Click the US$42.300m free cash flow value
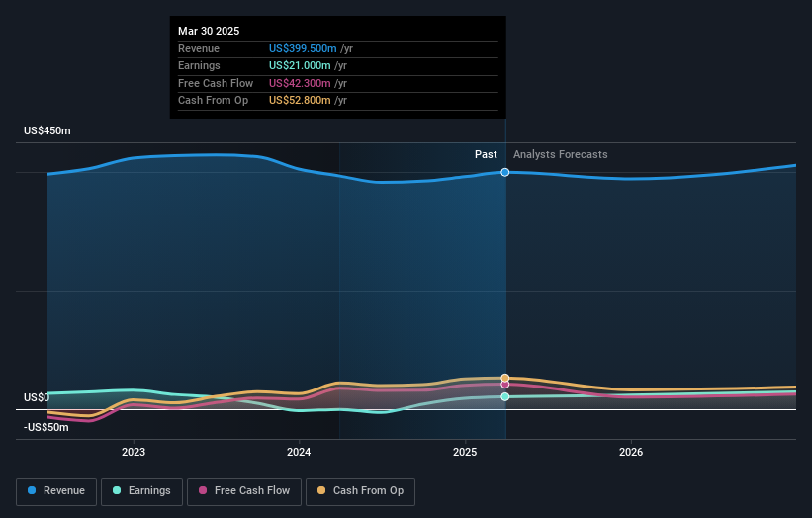This screenshot has width=812, height=518. click(300, 83)
